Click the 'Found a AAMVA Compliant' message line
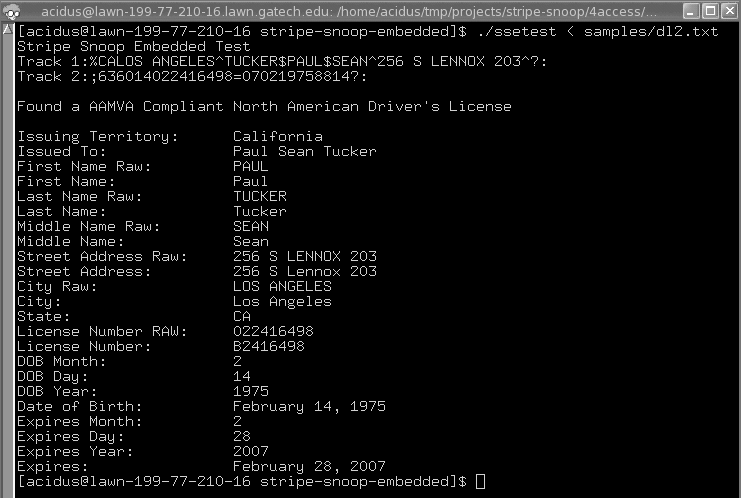 click(x=264, y=107)
